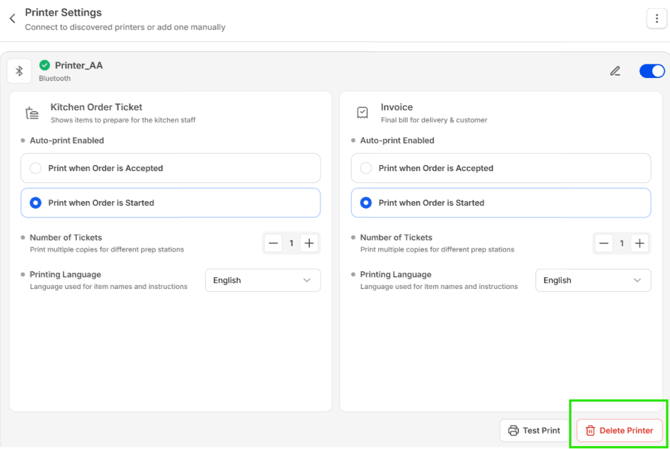Screen dimensions: 670x449
Task: Open Invoice Printing Language dropdown
Action: [x=592, y=281]
